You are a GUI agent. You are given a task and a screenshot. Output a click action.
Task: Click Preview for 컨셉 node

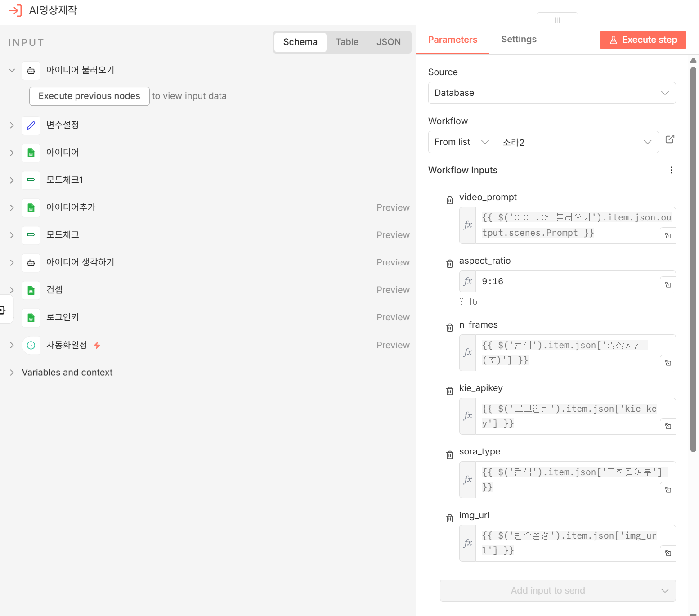coord(393,290)
